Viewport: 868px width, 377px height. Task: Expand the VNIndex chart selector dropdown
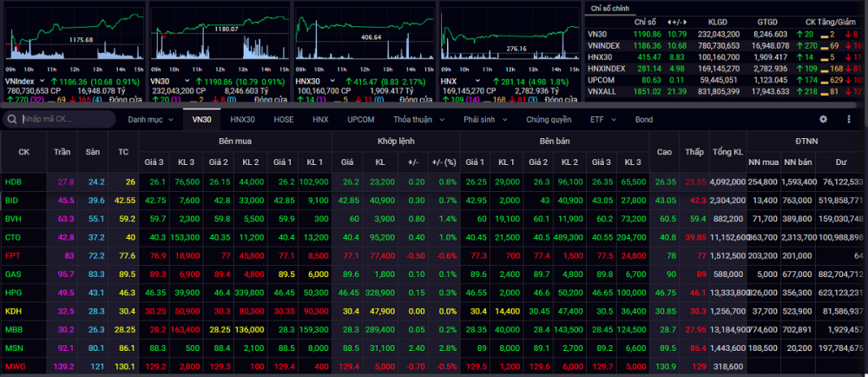[39, 81]
